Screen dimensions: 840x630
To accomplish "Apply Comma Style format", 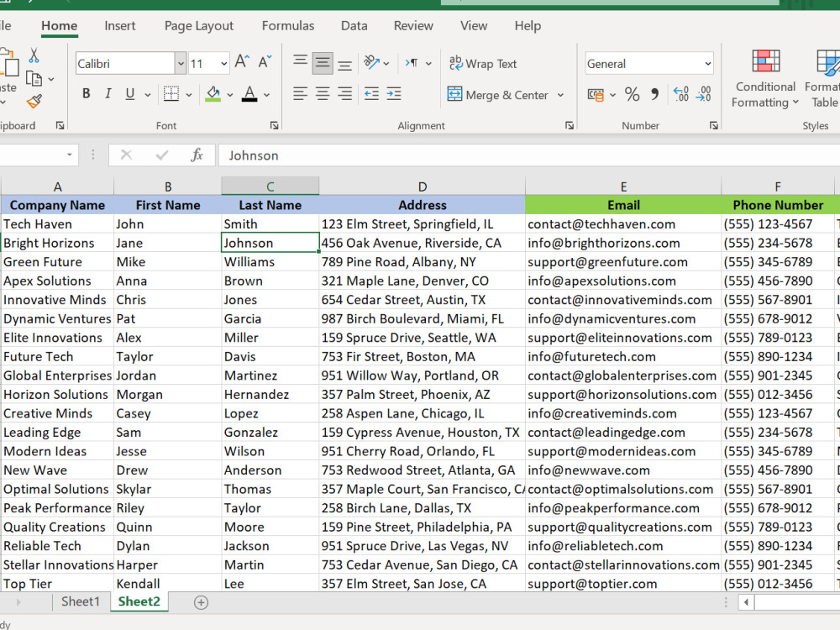I will click(x=654, y=94).
